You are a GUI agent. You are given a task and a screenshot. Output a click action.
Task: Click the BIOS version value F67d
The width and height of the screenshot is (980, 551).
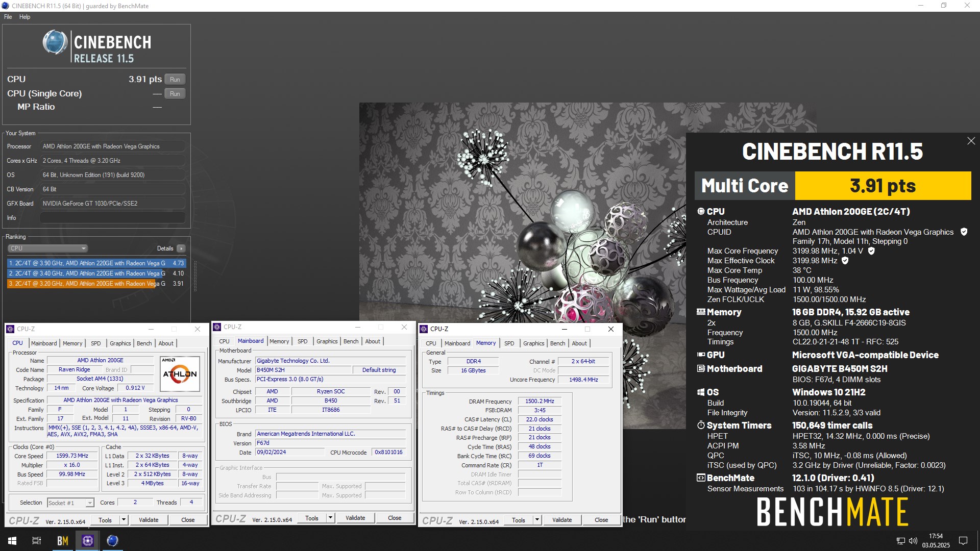331,443
